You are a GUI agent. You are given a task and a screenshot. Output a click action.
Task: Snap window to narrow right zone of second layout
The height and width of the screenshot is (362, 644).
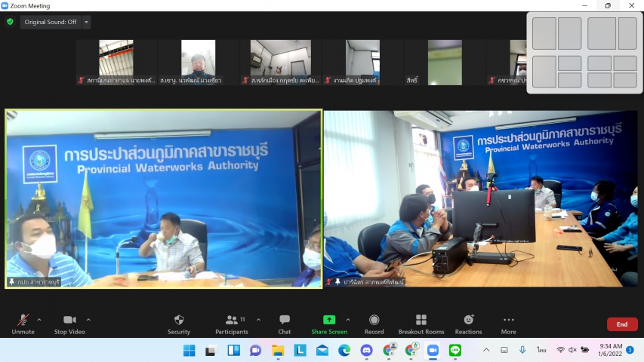coord(627,33)
